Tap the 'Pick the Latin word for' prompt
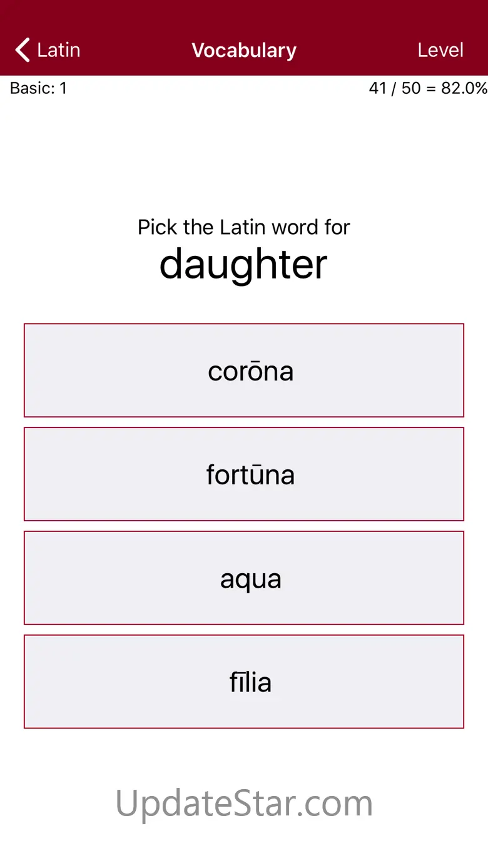This screenshot has width=488, height=868. (x=244, y=227)
